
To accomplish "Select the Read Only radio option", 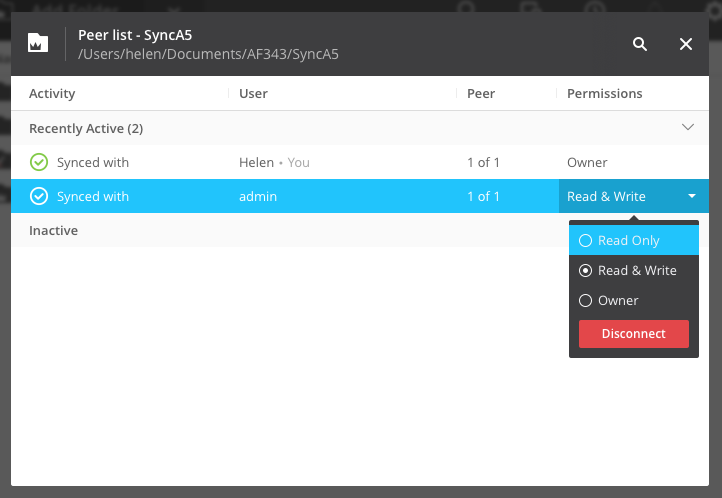I will 634,240.
